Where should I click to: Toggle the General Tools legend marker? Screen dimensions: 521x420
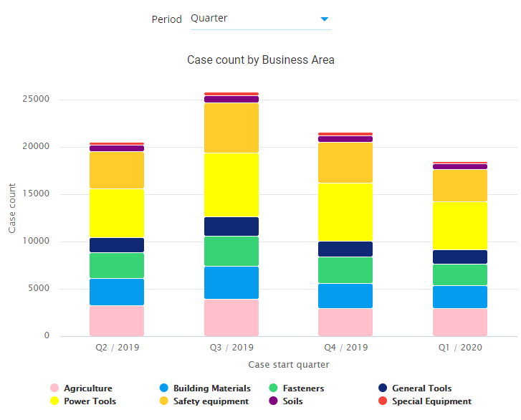click(383, 388)
